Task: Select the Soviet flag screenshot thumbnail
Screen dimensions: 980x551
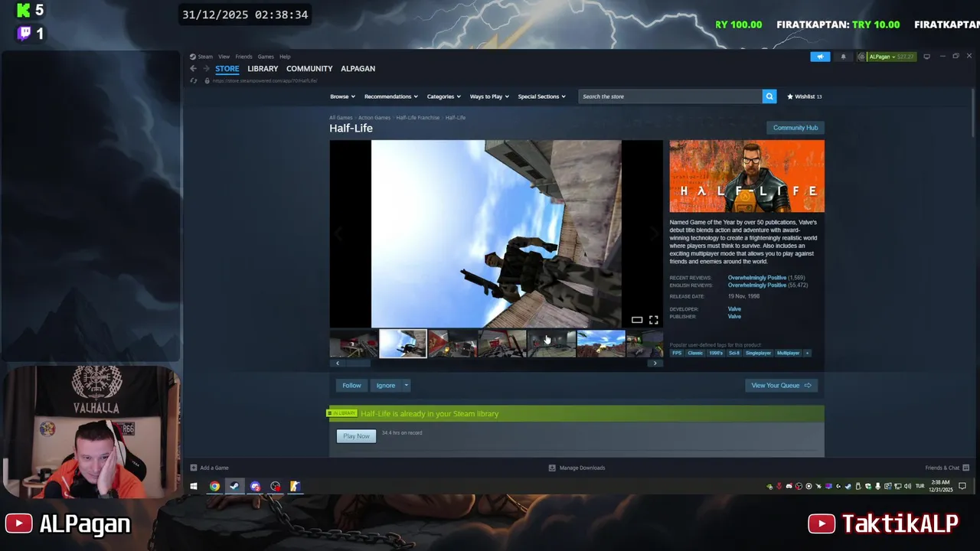Action: click(452, 344)
